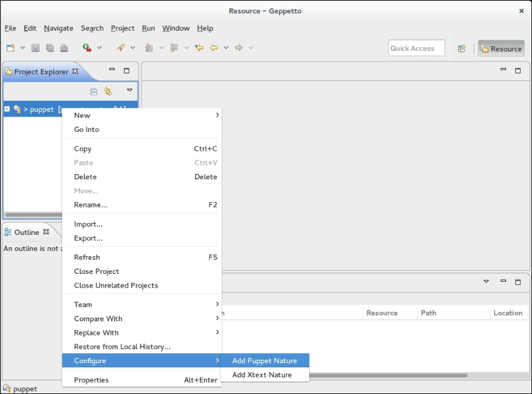
Task: Click the Open Perspective icon
Action: [x=462, y=49]
